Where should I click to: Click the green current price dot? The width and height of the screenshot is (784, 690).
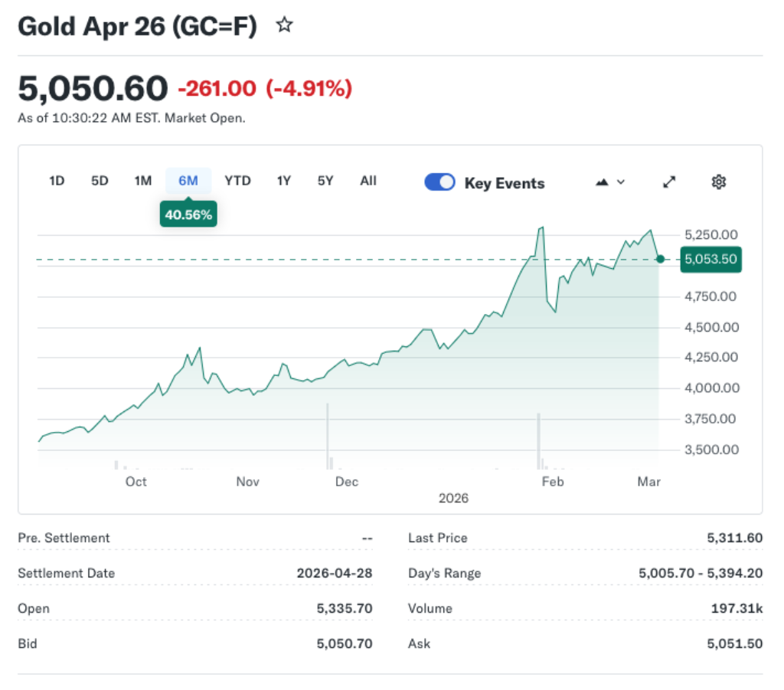point(659,260)
